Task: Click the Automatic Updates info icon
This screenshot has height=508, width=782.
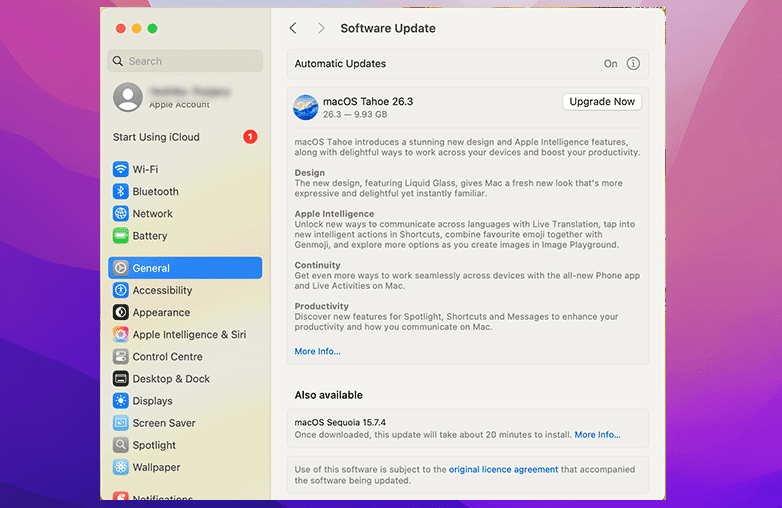Action: pos(633,63)
